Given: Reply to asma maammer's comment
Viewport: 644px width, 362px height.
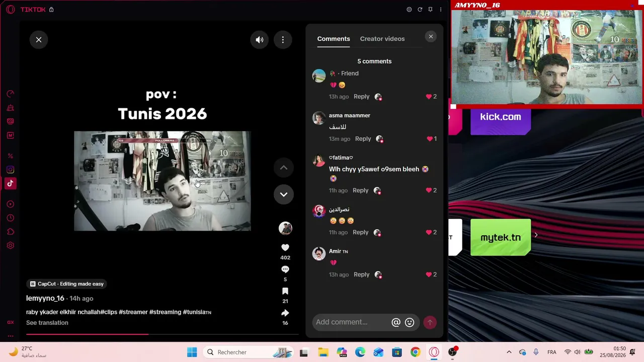Looking at the screenshot, I should click(363, 139).
